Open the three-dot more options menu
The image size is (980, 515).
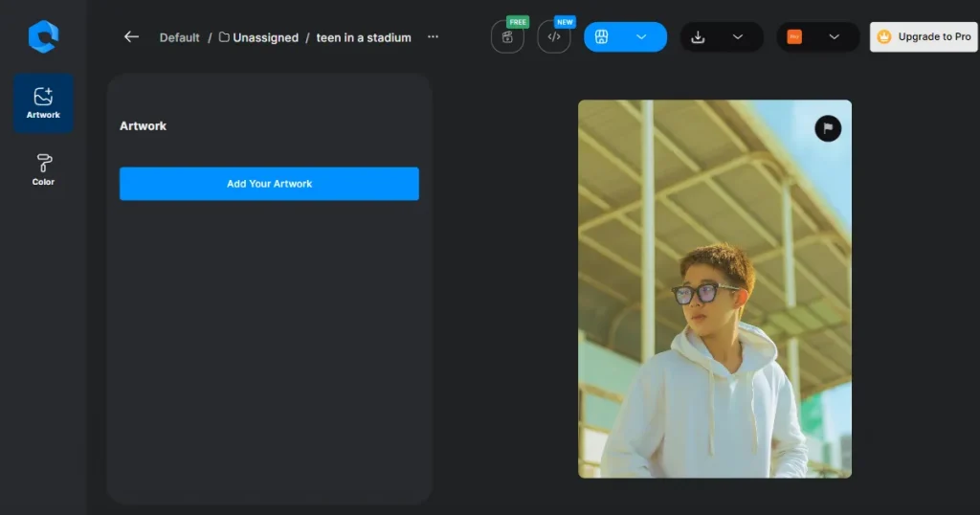pyautogui.click(x=434, y=37)
